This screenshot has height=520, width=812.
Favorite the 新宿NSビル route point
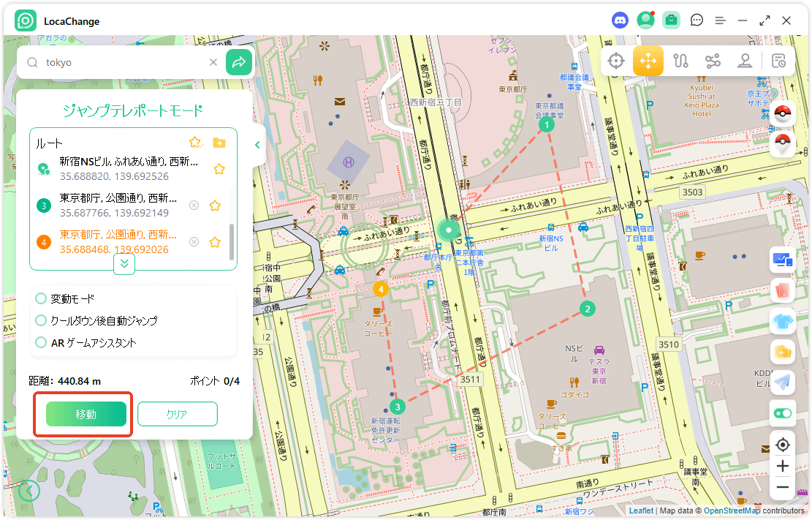[219, 169]
